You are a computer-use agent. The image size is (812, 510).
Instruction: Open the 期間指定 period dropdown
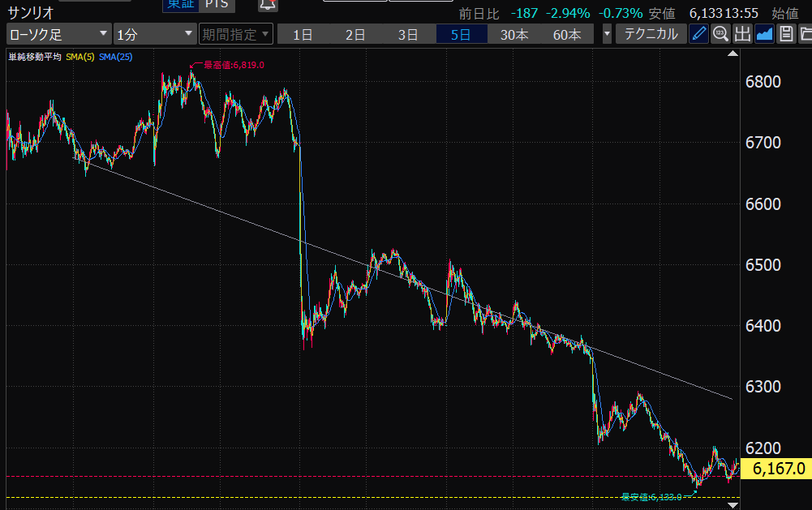click(x=235, y=34)
